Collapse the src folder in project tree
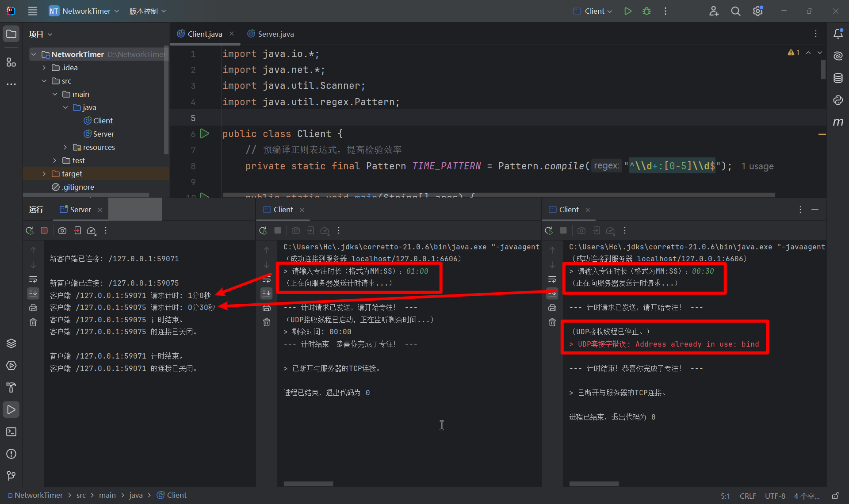Screen dimensions: 849x504 pyautogui.click(x=44, y=81)
